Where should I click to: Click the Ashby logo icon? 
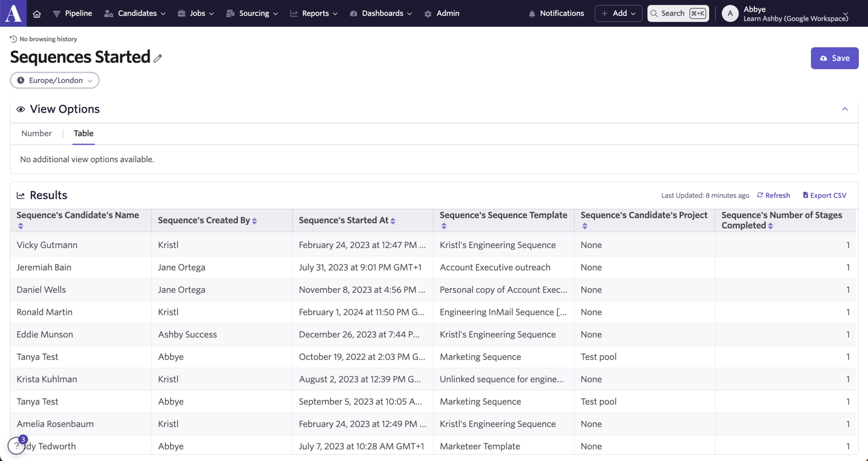tap(13, 13)
